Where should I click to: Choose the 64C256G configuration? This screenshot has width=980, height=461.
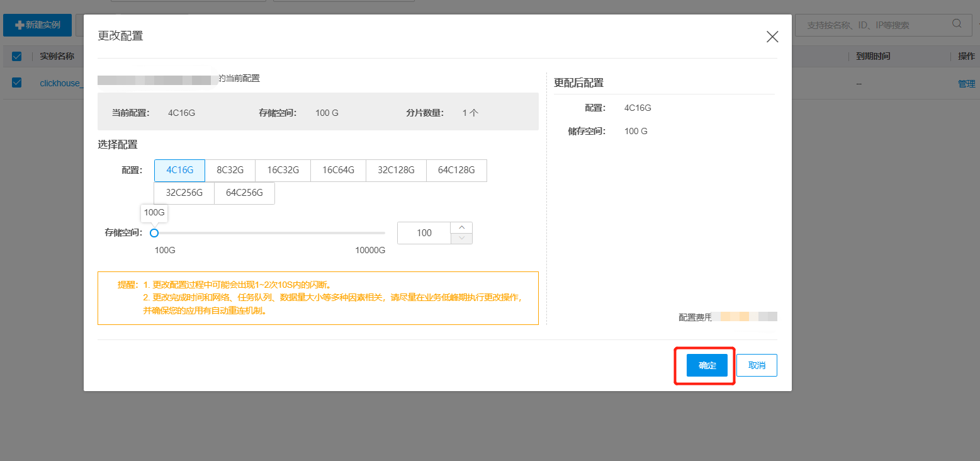pos(244,193)
